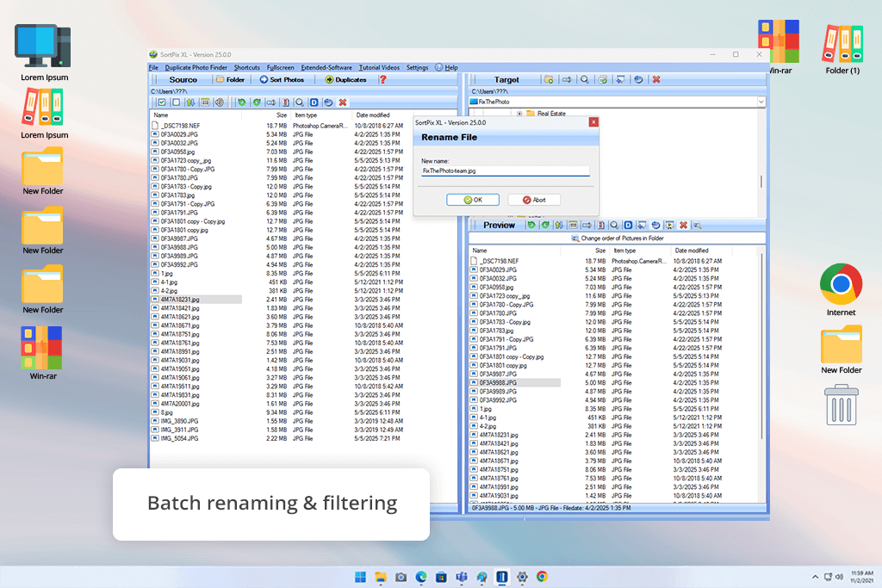Click the select-all checkmark icon in Source toolbar
The width and height of the screenshot is (882, 588).
[162, 102]
